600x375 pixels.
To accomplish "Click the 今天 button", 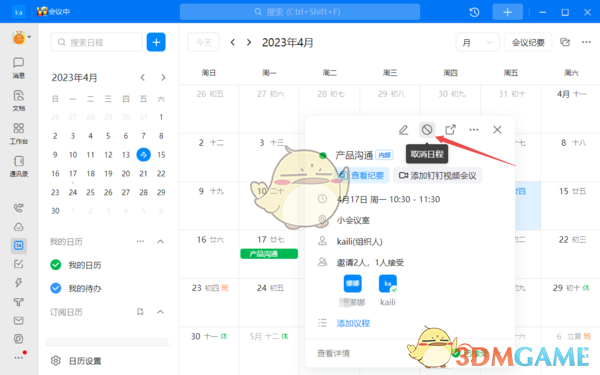I will click(x=204, y=42).
